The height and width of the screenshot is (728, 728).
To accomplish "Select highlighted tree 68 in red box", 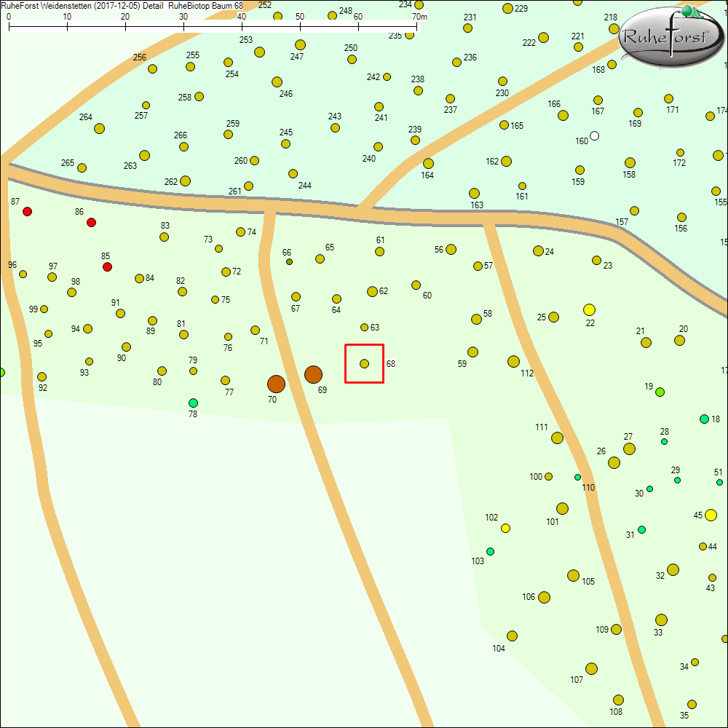I will click(364, 363).
